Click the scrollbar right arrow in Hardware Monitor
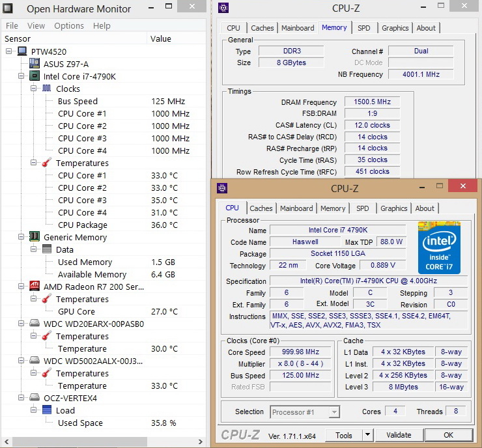 (201, 441)
